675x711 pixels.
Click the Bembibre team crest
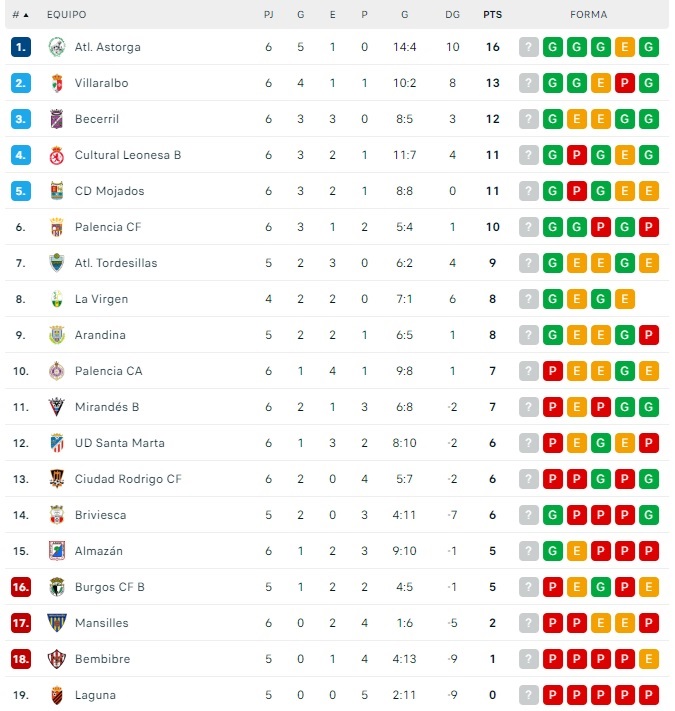(x=57, y=659)
